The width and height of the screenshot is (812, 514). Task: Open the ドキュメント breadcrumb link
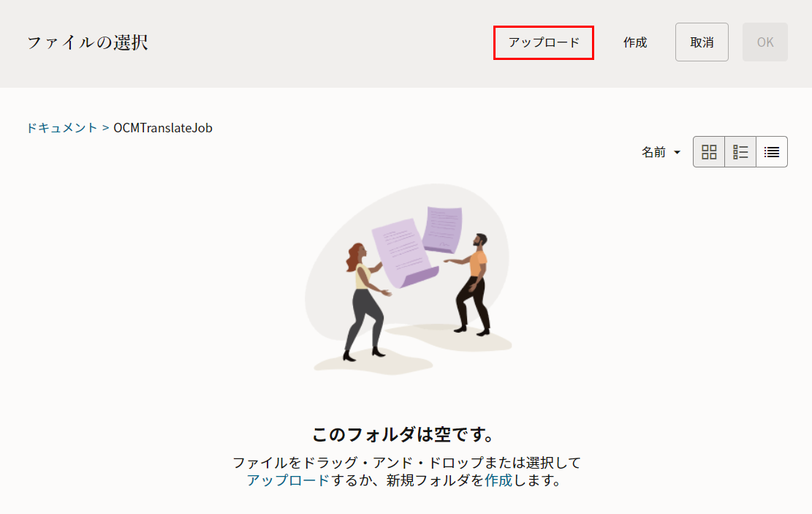(x=61, y=127)
